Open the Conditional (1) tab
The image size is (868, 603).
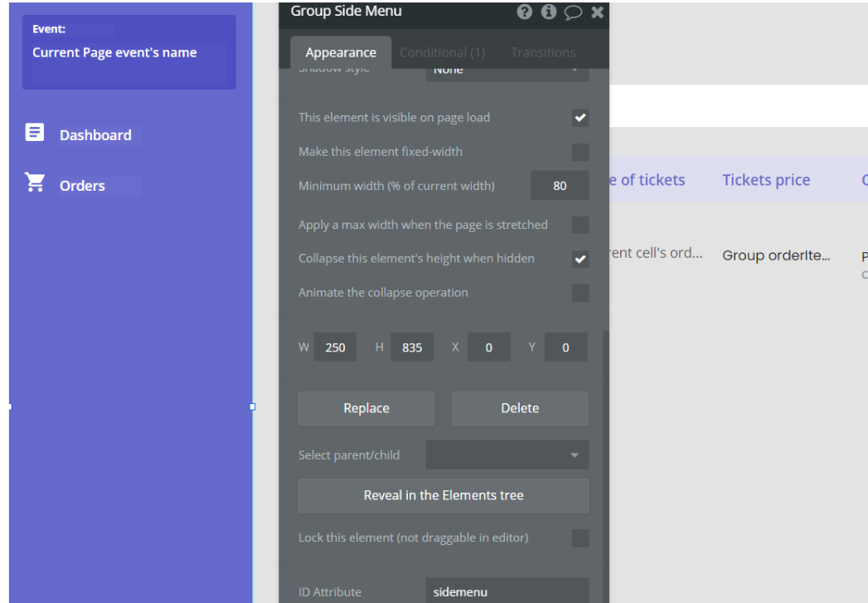(x=442, y=52)
